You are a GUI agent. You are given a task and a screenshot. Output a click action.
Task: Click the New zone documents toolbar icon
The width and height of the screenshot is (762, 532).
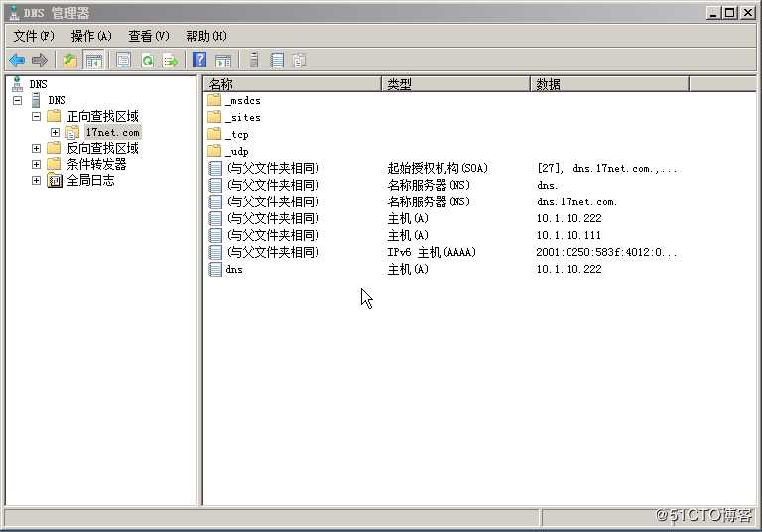coord(300,61)
